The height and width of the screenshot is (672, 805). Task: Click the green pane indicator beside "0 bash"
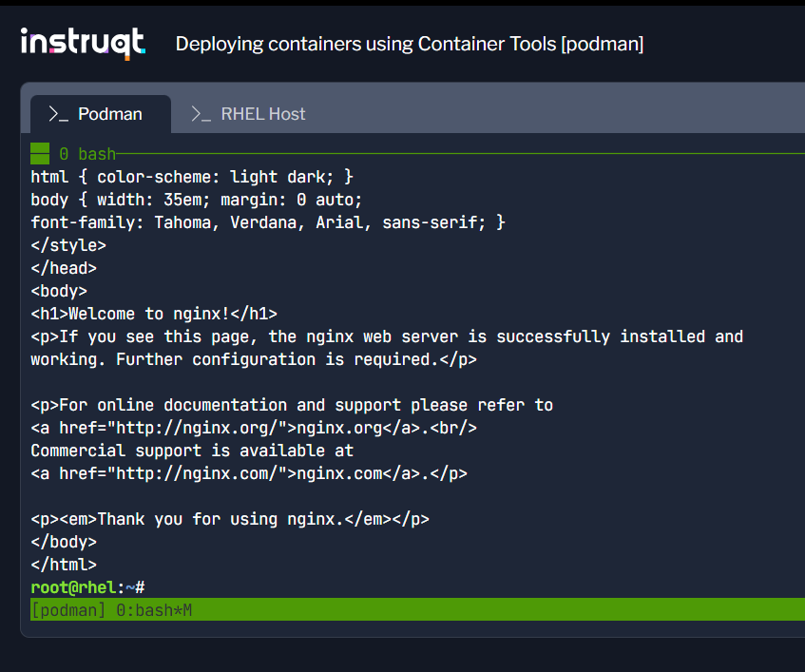pos(39,152)
